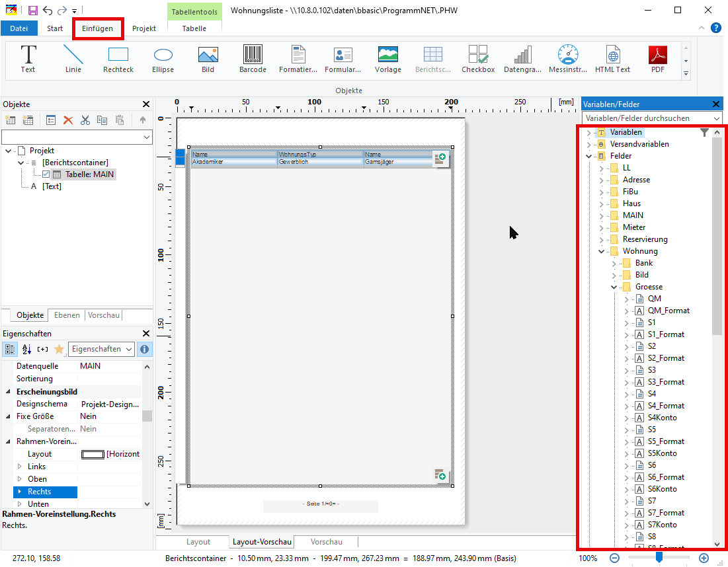Click the favorites star in Eigenschaften
Screen dimensions: 728x567
pyautogui.click(x=59, y=349)
